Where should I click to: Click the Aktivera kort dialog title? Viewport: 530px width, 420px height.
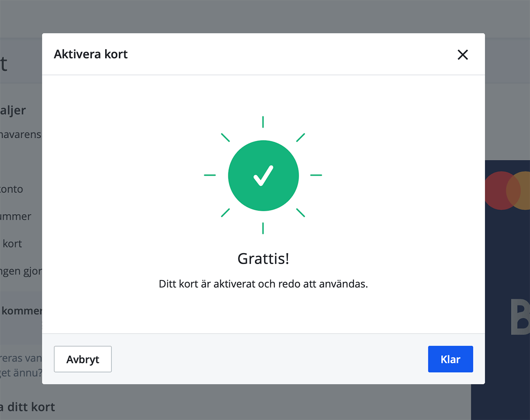click(x=91, y=54)
